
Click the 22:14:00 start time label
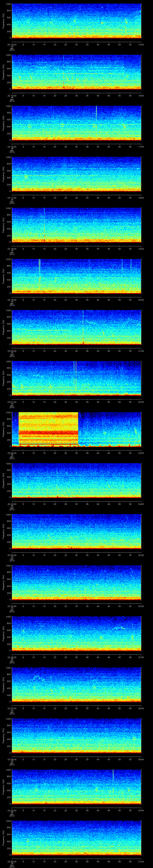(12, 44)
